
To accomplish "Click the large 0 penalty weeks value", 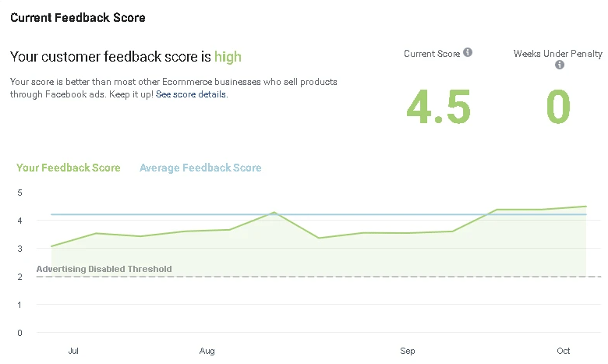I will click(x=558, y=108).
